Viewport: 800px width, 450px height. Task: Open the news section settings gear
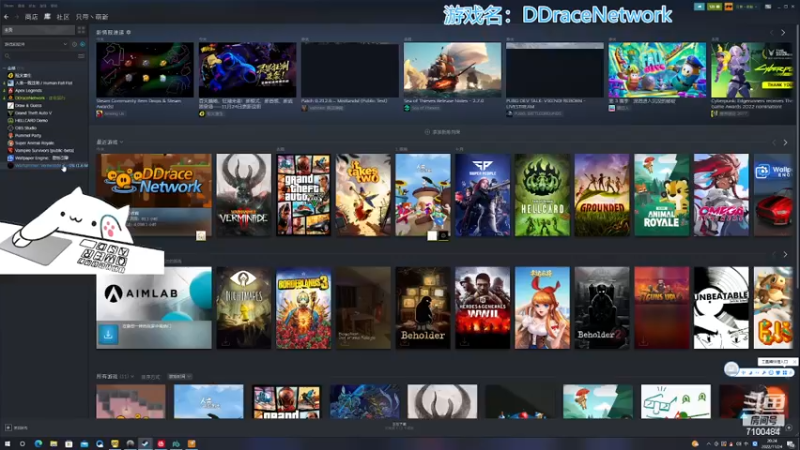pos(129,32)
